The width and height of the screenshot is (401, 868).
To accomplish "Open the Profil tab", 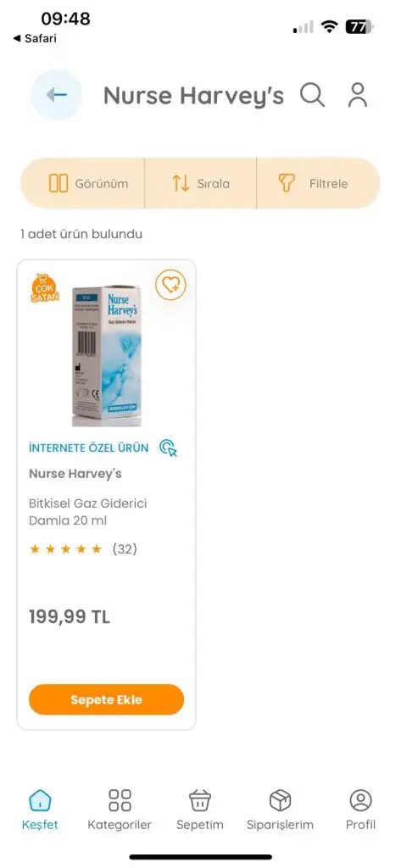I will tap(360, 810).
